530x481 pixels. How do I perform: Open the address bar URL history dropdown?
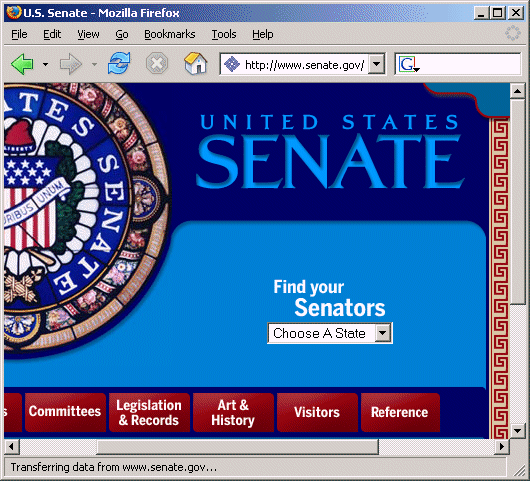coord(376,64)
